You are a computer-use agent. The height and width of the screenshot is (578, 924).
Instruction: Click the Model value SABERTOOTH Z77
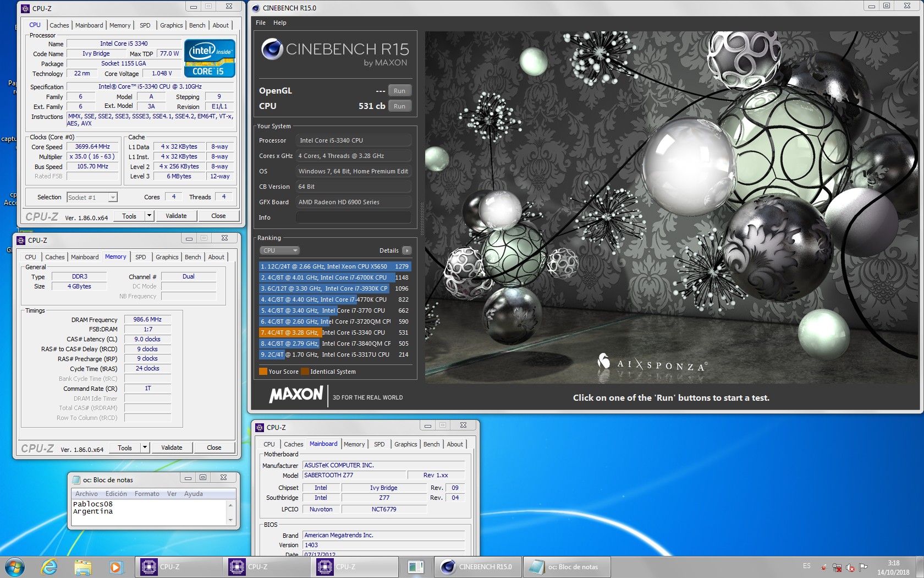click(x=354, y=475)
